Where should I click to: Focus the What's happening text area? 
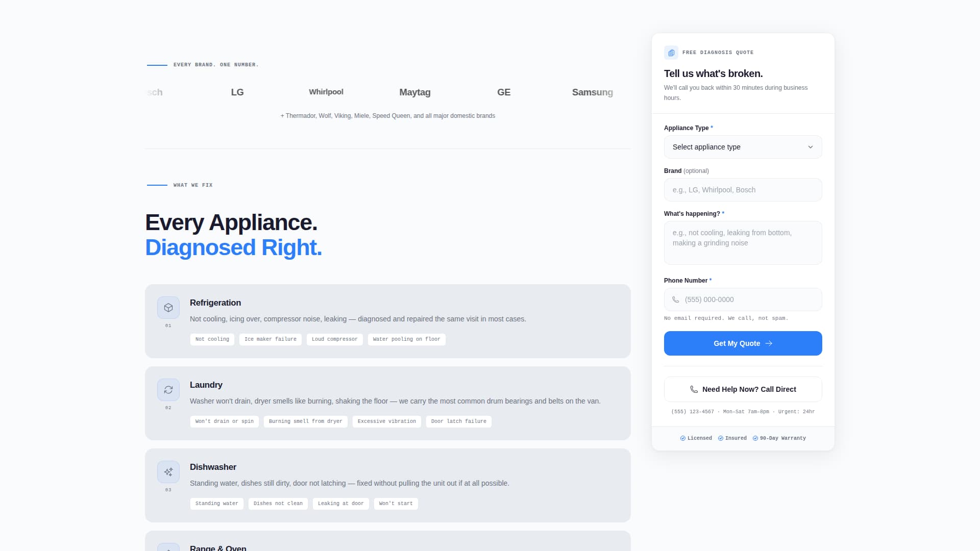(x=743, y=243)
